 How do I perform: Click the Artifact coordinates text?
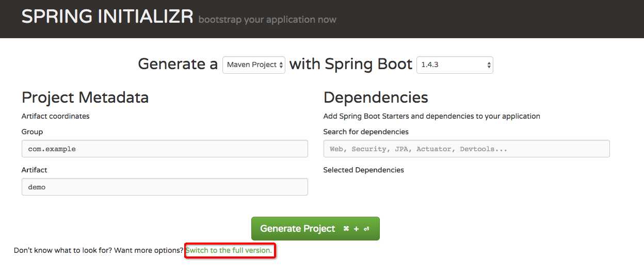click(x=56, y=116)
